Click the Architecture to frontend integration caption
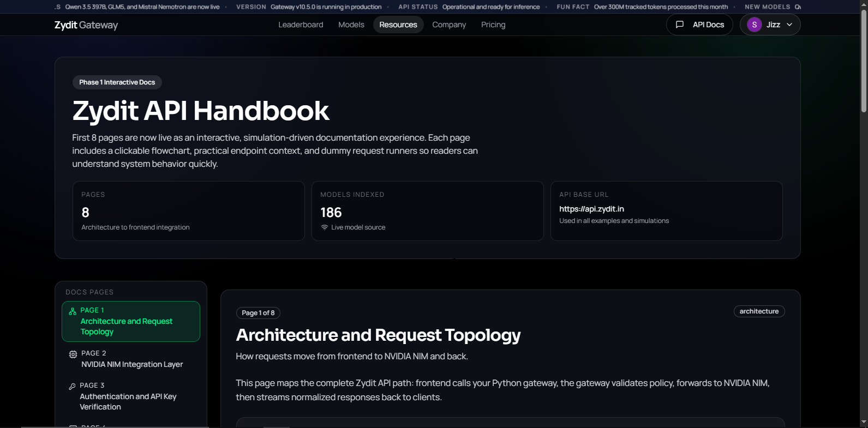The image size is (868, 428). [x=135, y=227]
